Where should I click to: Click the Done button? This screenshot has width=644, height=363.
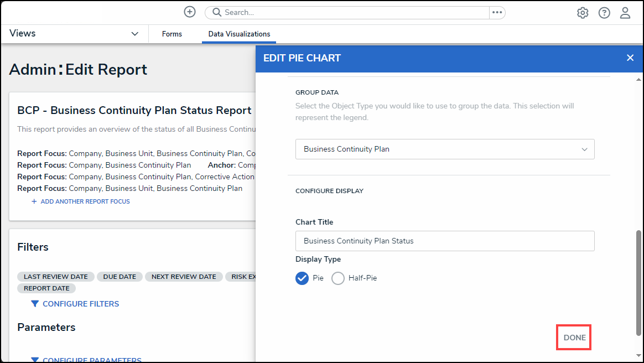pyautogui.click(x=574, y=338)
